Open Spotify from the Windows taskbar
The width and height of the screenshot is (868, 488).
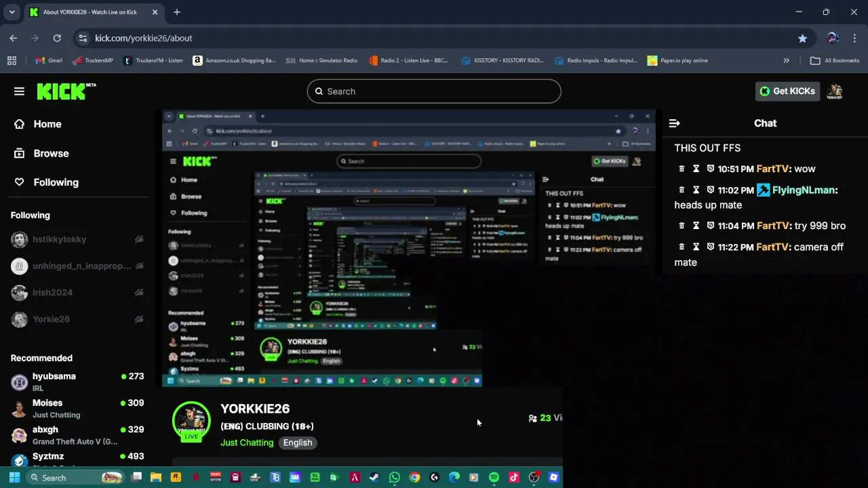coord(494,477)
